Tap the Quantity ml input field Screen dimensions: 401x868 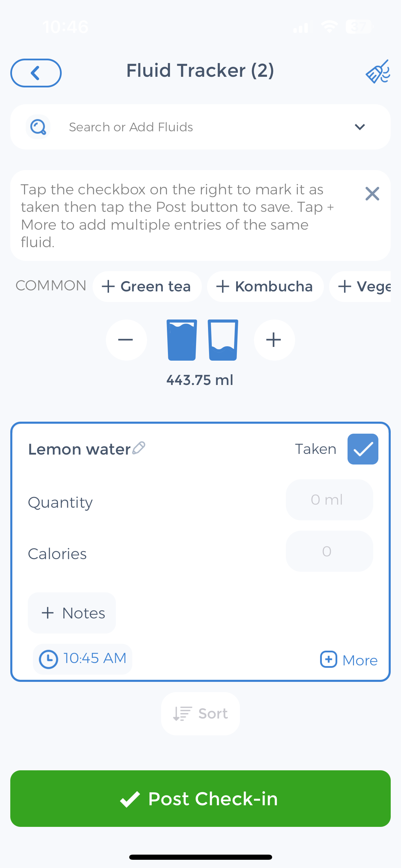coord(329,500)
